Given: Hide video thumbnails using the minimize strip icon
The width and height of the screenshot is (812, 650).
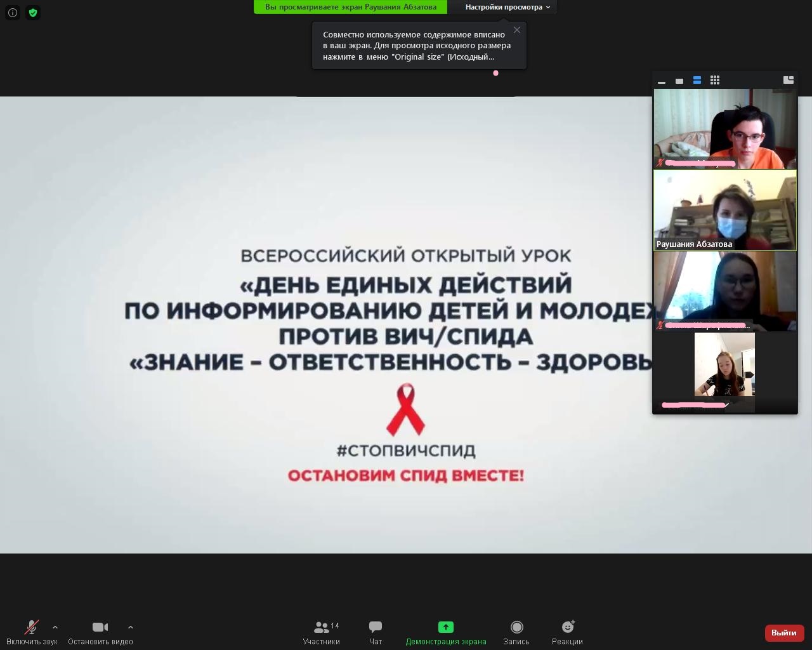Looking at the screenshot, I should (662, 81).
